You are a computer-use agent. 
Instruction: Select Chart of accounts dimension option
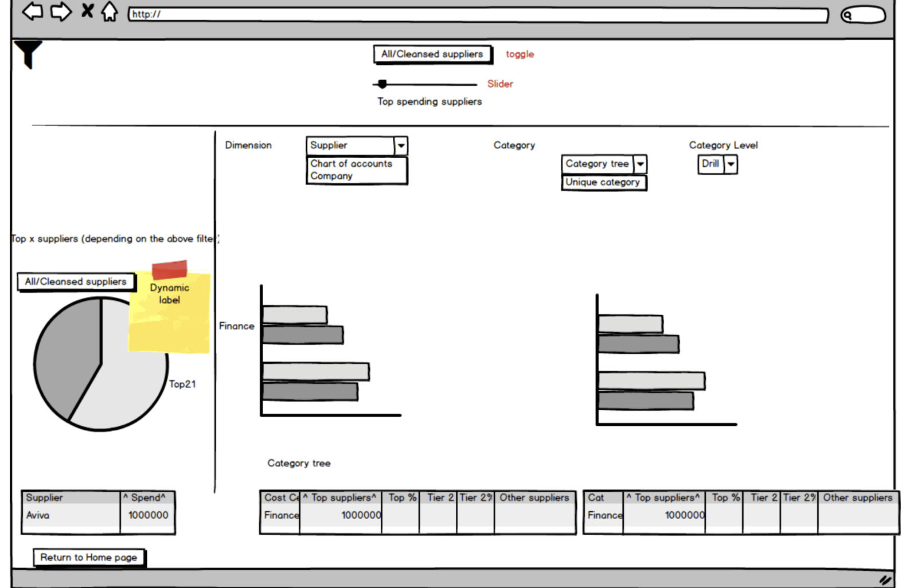coord(351,163)
